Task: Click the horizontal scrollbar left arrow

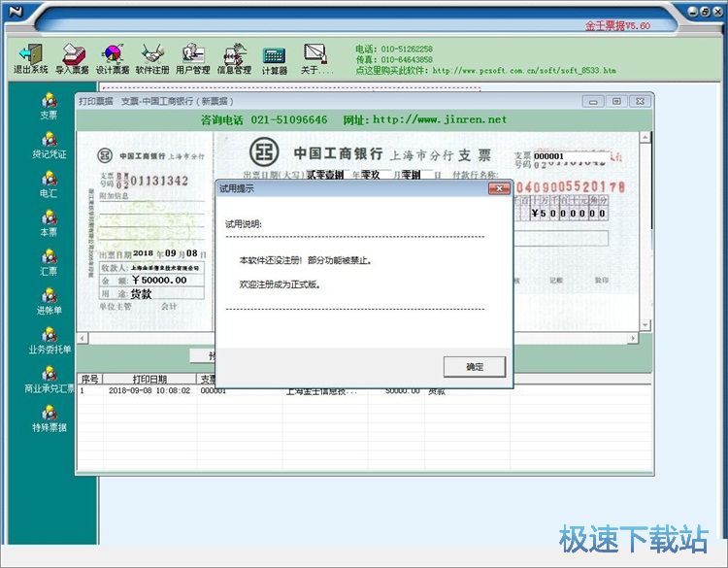Action: 83,338
